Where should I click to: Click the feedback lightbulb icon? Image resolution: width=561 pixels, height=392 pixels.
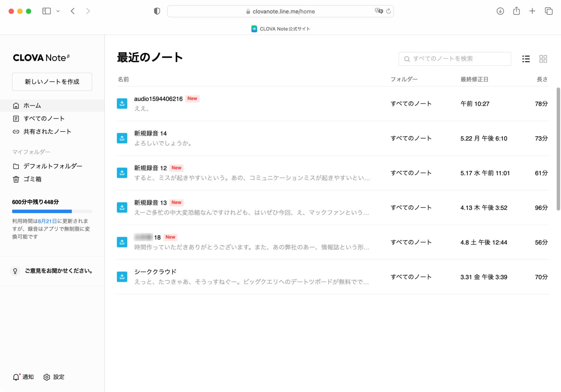click(x=15, y=271)
